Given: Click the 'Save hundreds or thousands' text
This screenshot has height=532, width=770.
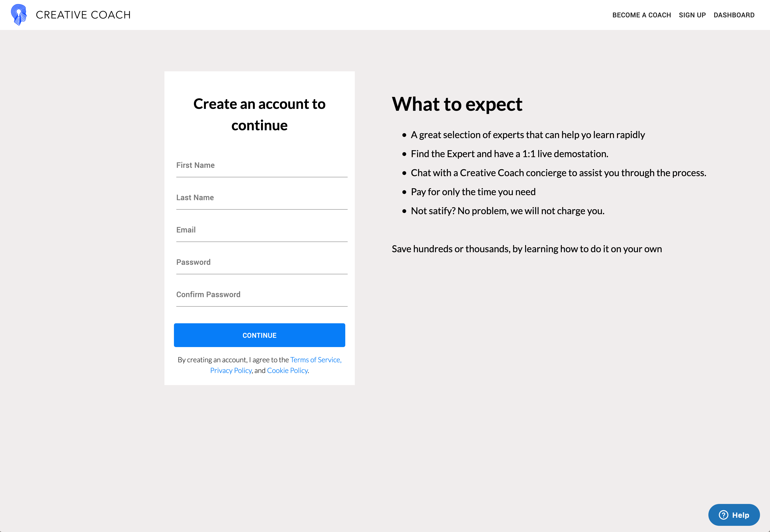Looking at the screenshot, I should coord(526,249).
